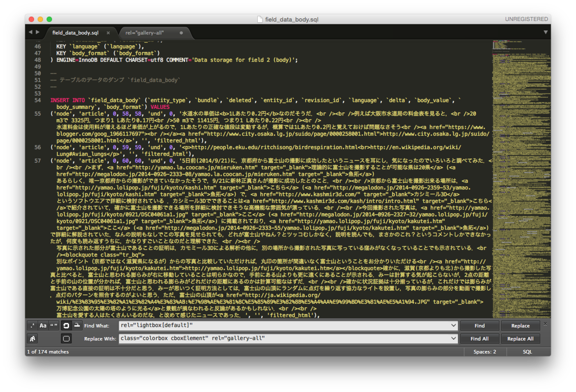Viewport: 576px width, 392px height.
Task: Click the Find button
Action: [480, 326]
